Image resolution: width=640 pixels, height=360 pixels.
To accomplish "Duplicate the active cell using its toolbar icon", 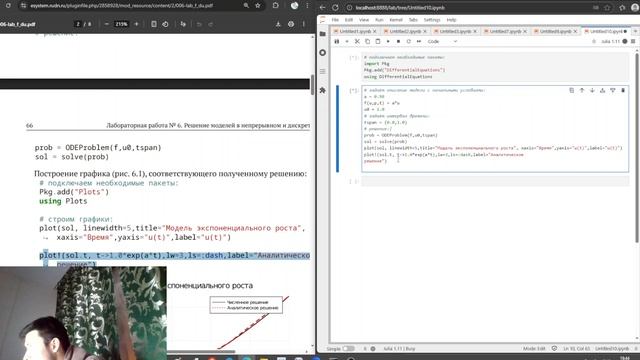I will (571, 90).
